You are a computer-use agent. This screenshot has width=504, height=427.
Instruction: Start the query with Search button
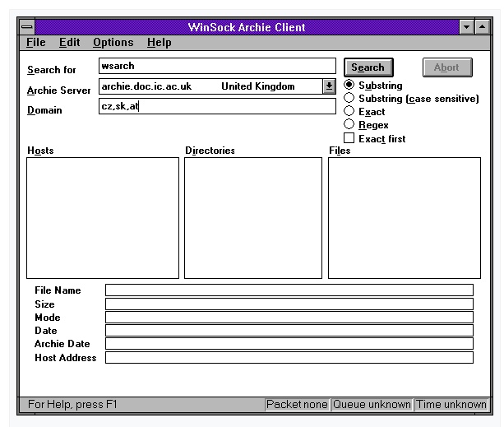pos(368,67)
